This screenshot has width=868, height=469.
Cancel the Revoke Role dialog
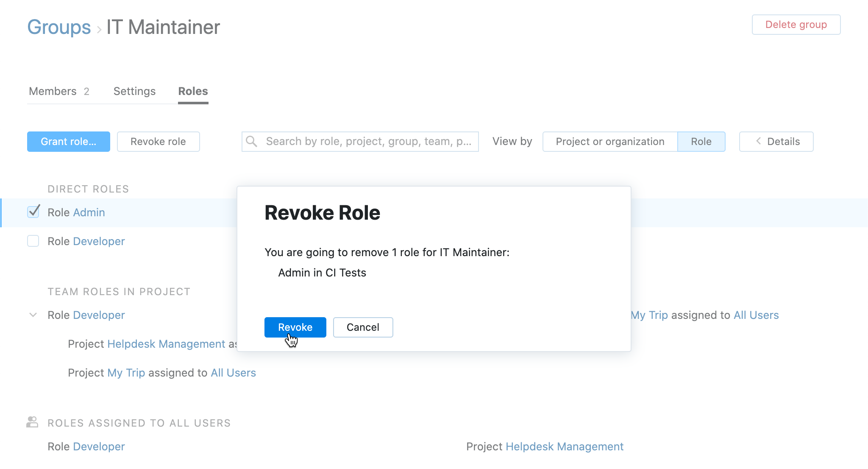(363, 327)
